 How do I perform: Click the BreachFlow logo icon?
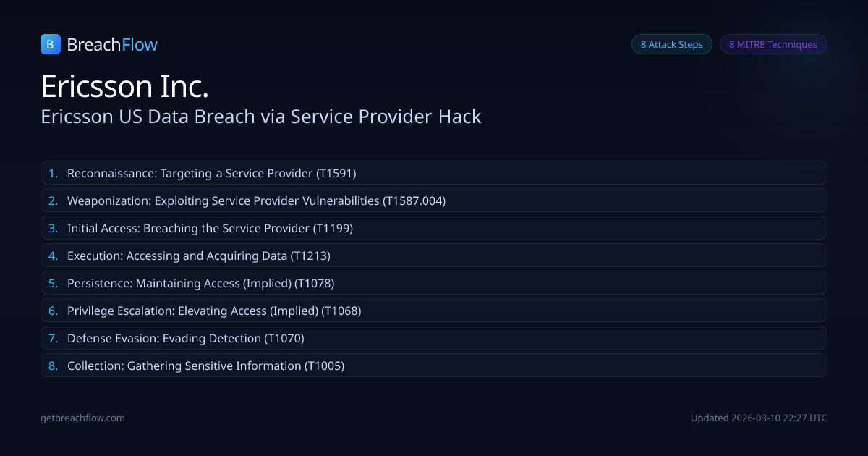[50, 45]
